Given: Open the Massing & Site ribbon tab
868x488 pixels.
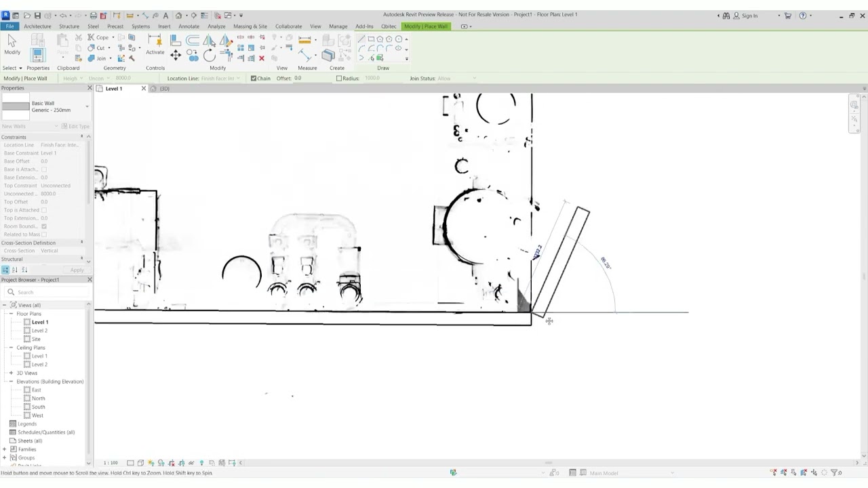Looking at the screenshot, I should click(x=250, y=26).
